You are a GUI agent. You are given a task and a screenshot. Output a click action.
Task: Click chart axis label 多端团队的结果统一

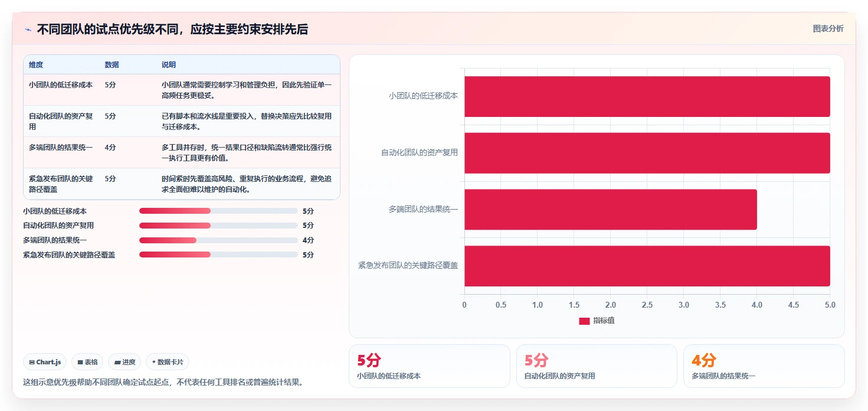(x=423, y=209)
